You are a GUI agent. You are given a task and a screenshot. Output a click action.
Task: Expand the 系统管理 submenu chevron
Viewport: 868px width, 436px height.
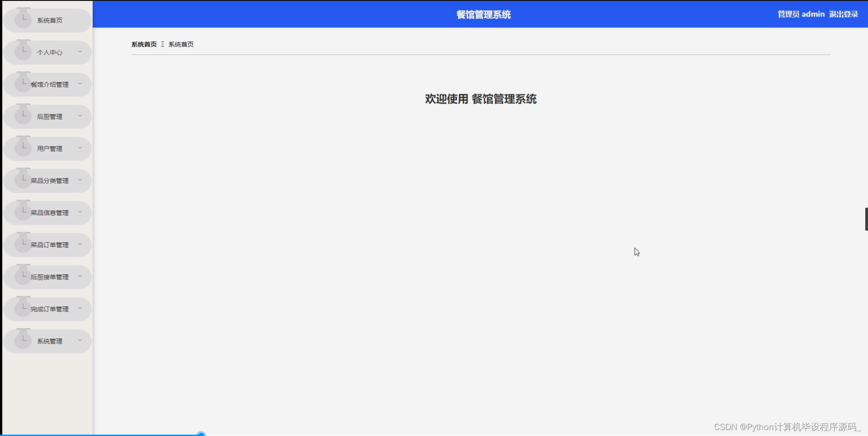[81, 340]
